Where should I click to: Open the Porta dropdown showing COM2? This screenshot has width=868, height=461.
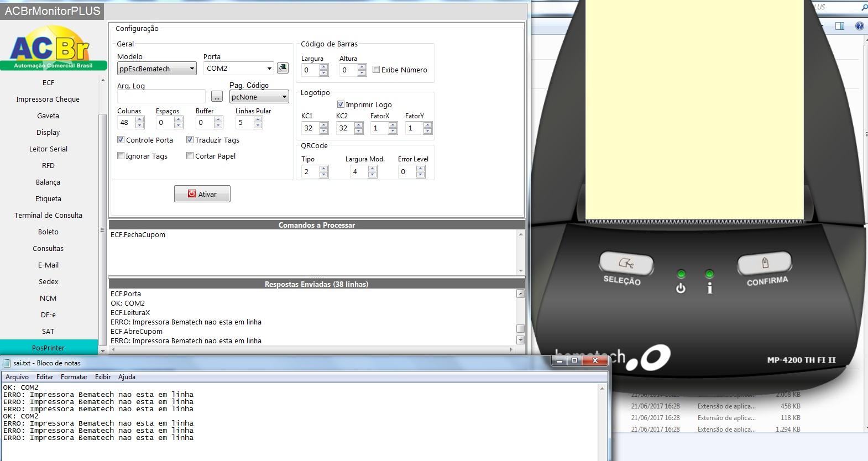(238, 68)
